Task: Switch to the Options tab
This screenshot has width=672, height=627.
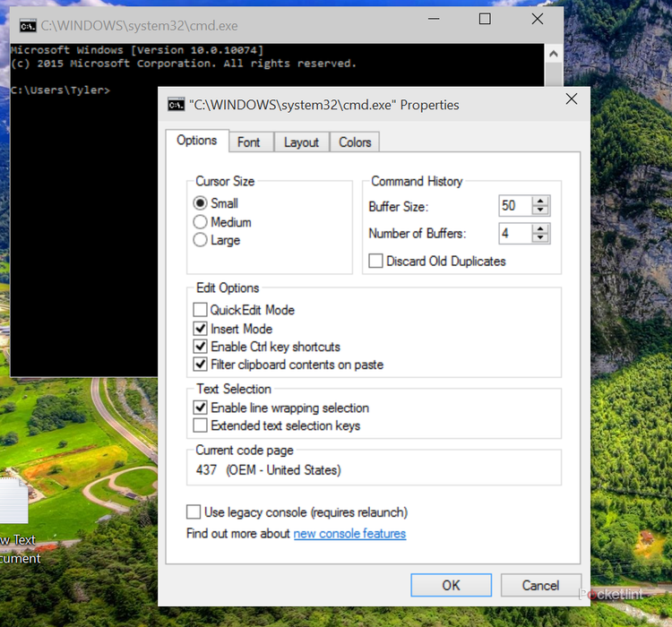Action: pos(197,141)
